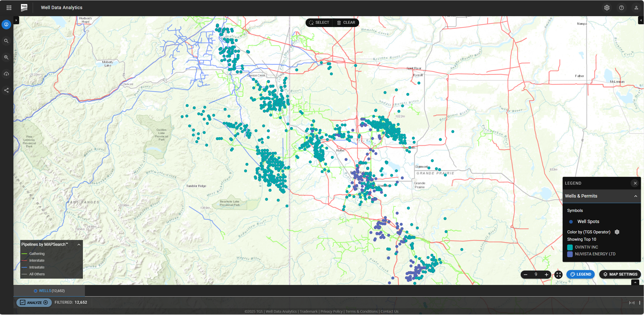Collapse Pipelines by MAPSearch legend
The image size is (644, 315).
pyautogui.click(x=79, y=245)
